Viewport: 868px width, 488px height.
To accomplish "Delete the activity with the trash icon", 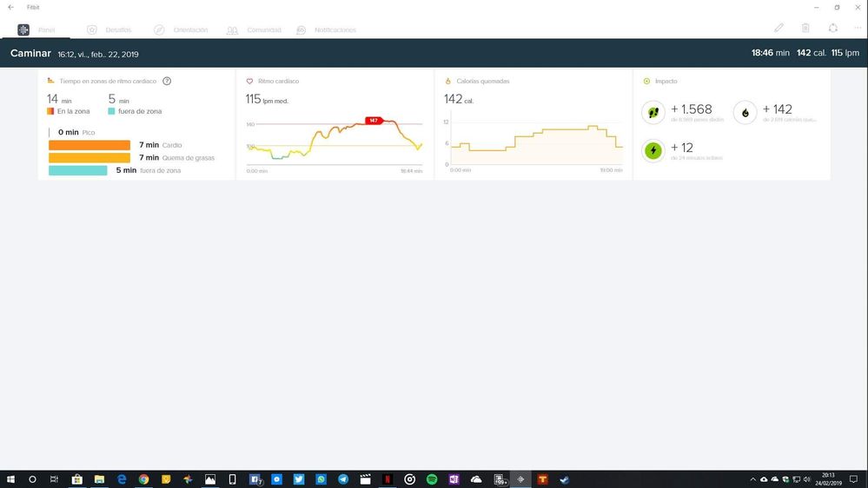I will 805,28.
